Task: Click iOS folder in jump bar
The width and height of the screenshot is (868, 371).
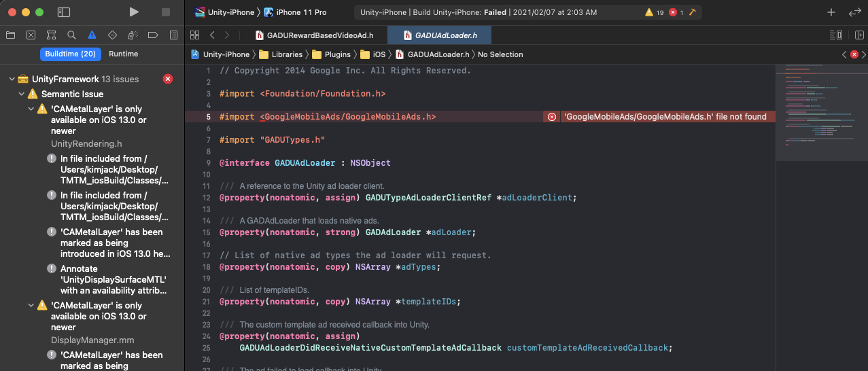Action: pos(372,54)
